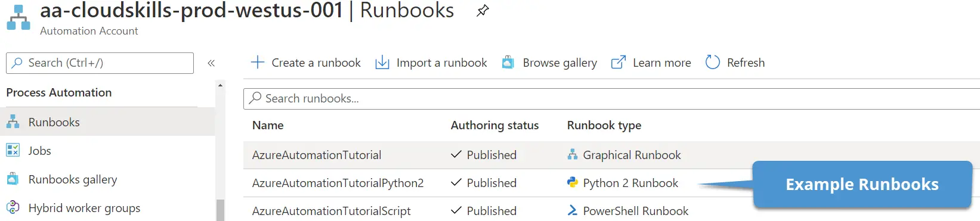Click the magnifier icon in sidebar search

tap(17, 63)
